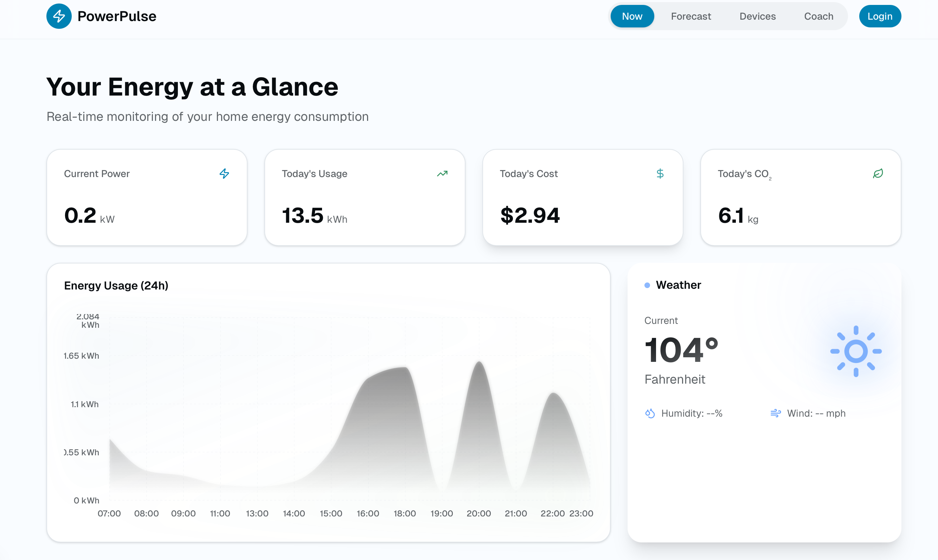This screenshot has width=938, height=560.
Task: Click the PowerPulse lightning bolt logo
Action: coord(59,16)
